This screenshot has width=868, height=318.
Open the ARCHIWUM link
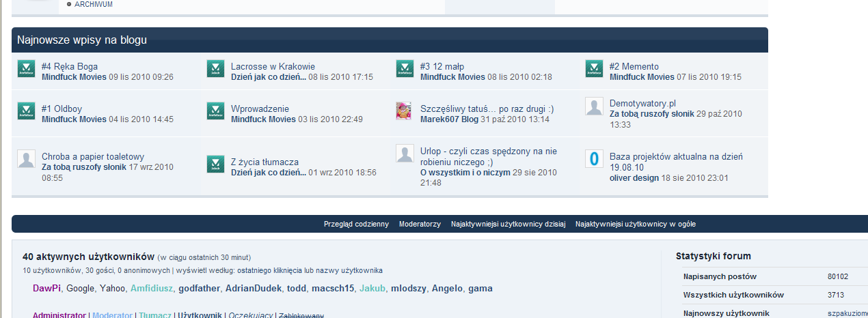click(x=94, y=4)
